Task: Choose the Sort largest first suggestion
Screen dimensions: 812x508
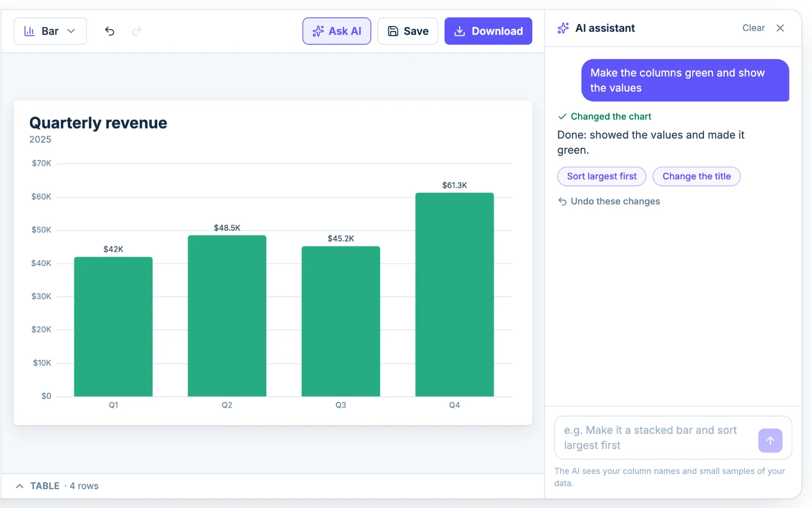Action: coord(602,176)
